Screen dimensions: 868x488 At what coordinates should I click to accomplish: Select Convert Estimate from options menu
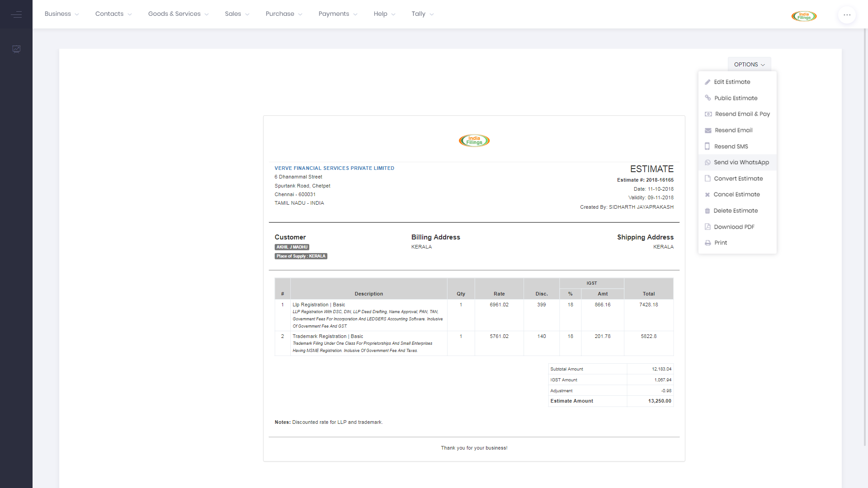point(738,178)
